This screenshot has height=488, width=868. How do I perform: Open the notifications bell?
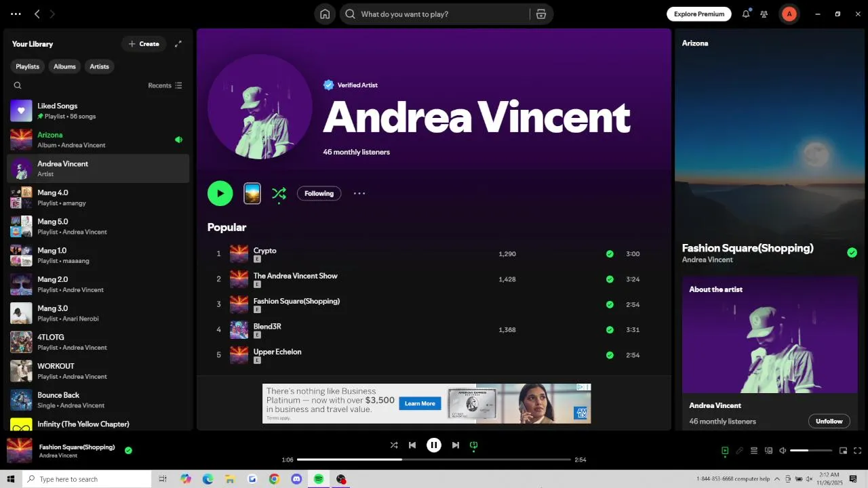(746, 14)
